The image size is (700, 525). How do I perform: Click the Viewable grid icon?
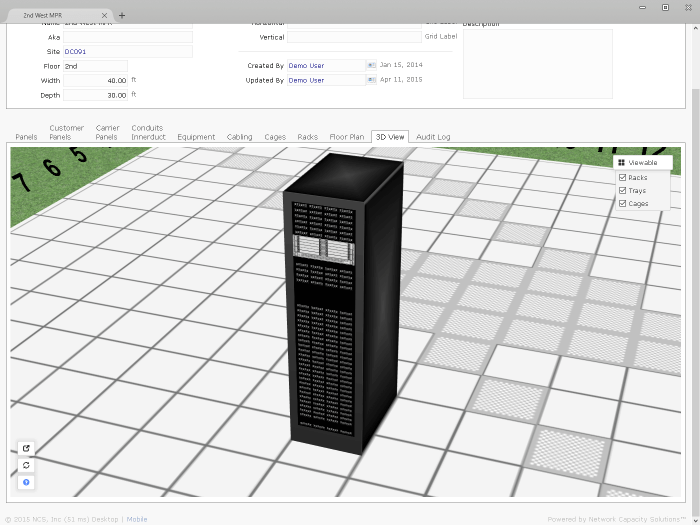[x=621, y=162]
